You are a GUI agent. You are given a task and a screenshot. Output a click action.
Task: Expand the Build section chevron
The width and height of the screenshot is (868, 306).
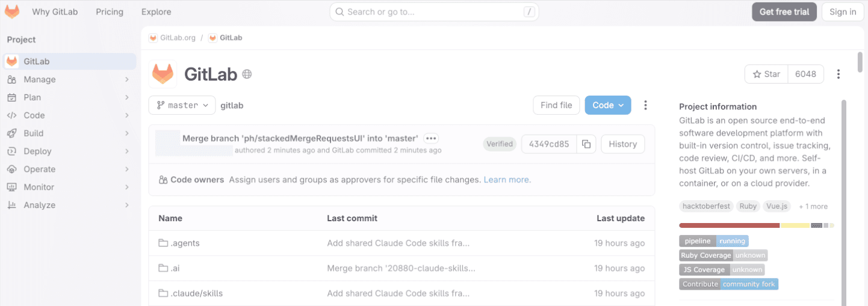pos(127,133)
